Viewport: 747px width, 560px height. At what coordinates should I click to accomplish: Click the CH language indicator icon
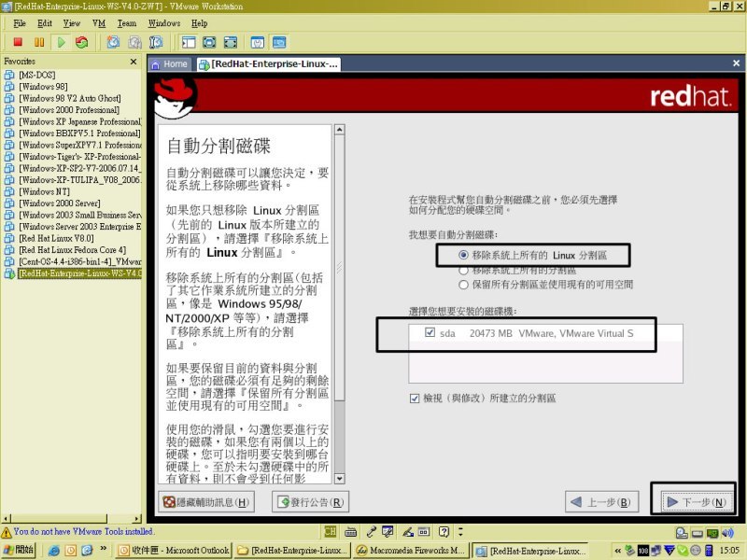[331, 531]
